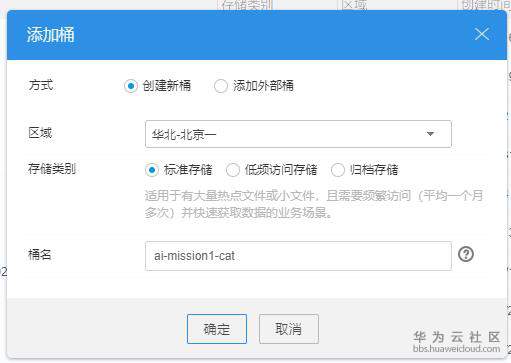Viewport: 511px width, 363px height.
Task: Select the 添加外部桶 radio option
Action: pyautogui.click(x=221, y=86)
